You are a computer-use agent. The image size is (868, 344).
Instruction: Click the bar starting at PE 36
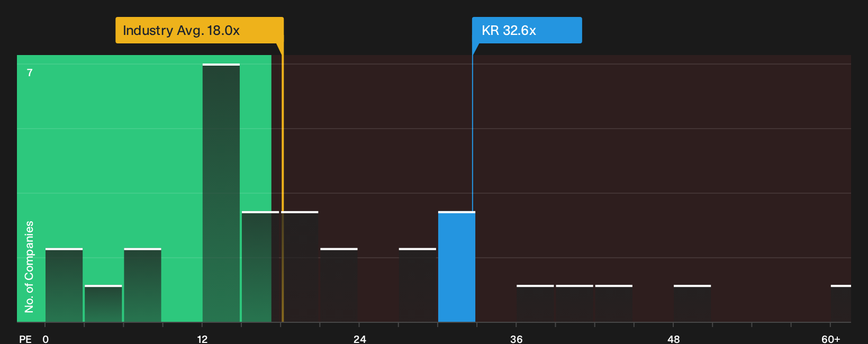point(535,304)
